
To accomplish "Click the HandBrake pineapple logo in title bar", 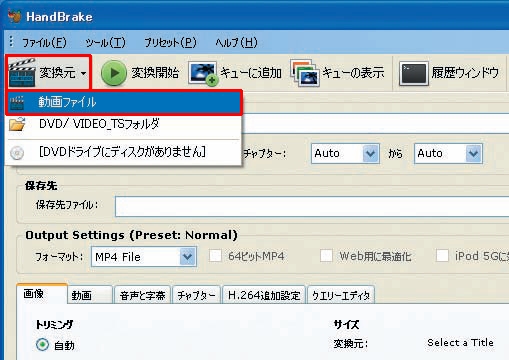I will click(x=14, y=16).
